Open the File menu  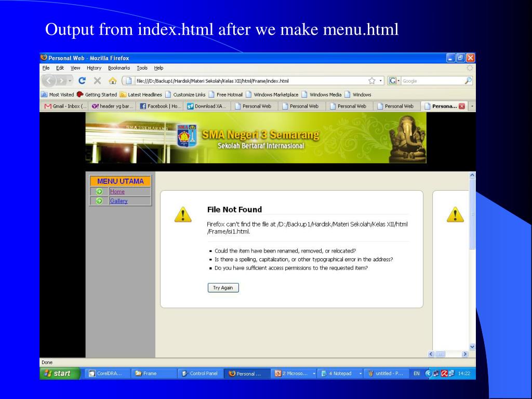[46, 68]
